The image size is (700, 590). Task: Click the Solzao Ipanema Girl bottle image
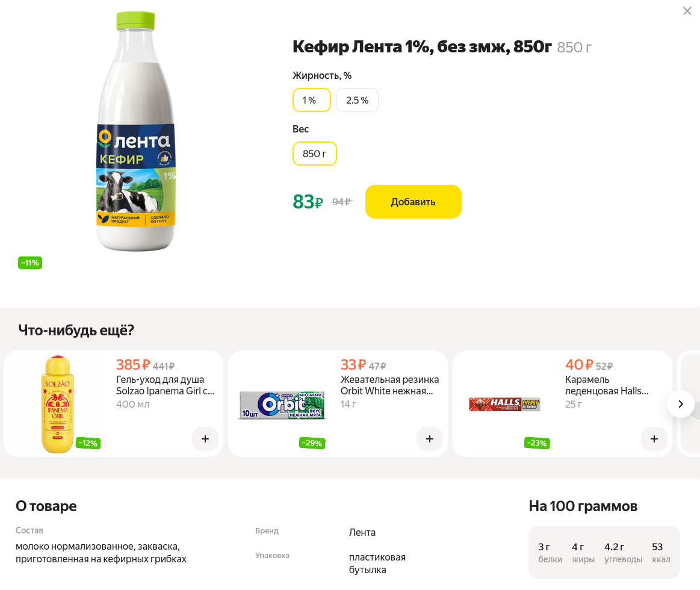[57, 403]
